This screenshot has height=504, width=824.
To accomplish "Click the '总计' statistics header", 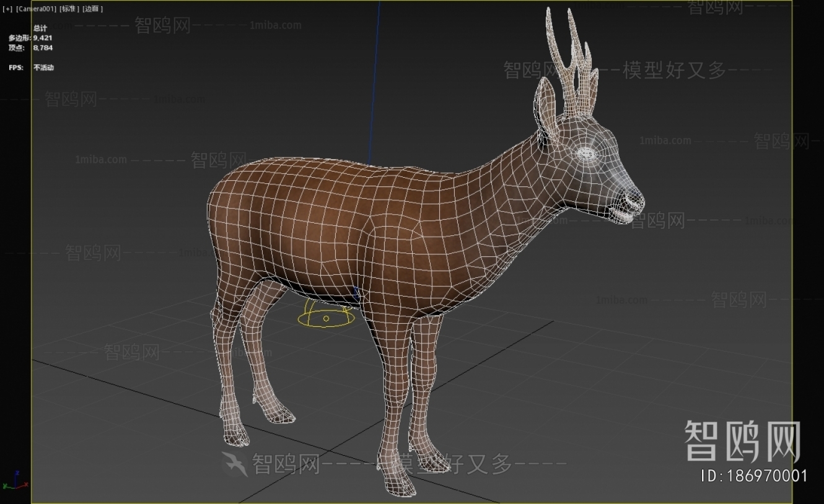I will point(40,28).
